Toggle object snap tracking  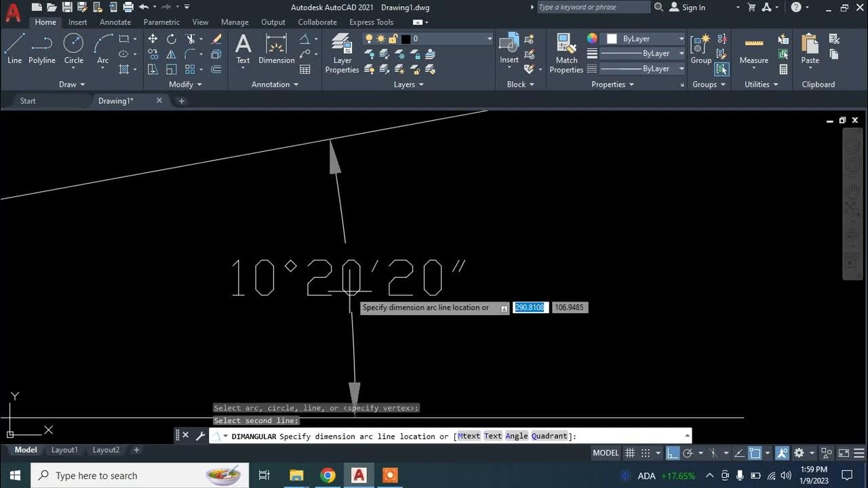(x=739, y=453)
